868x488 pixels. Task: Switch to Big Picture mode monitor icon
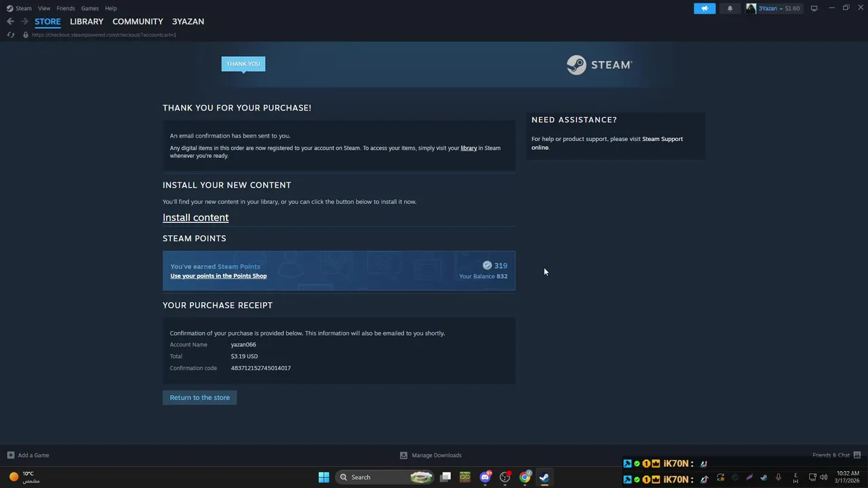814,8
